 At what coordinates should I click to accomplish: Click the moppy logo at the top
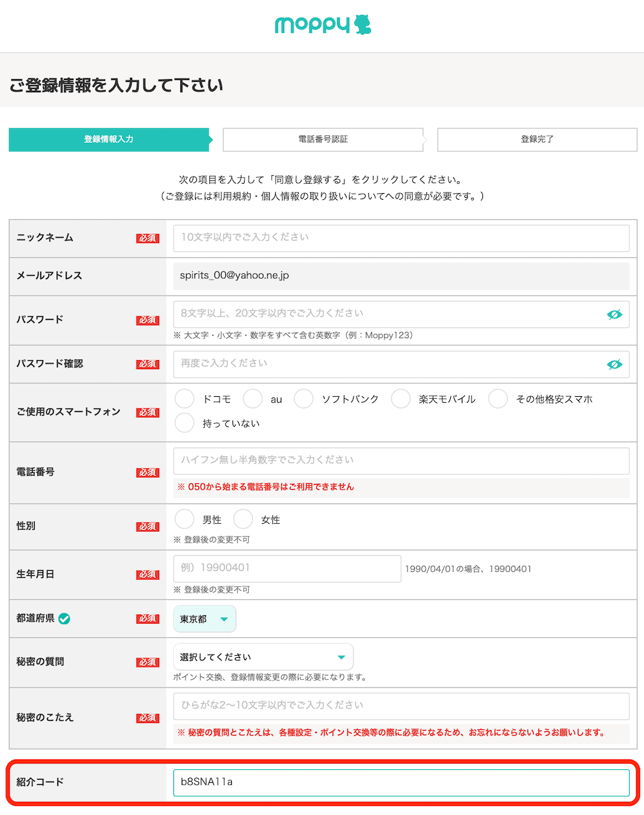coord(322,24)
